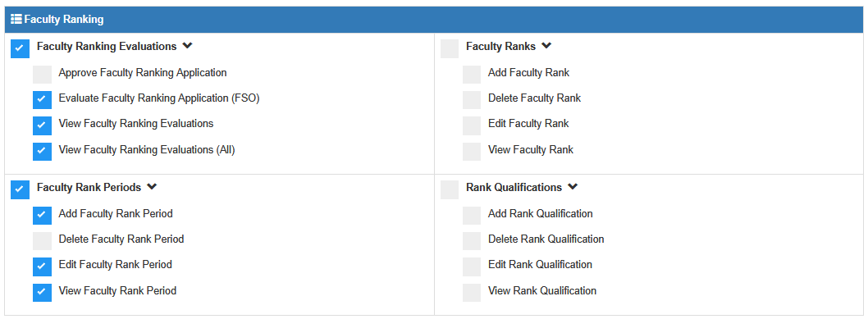The height and width of the screenshot is (319, 868).
Task: Enable the Delete Faculty Rank permission
Action: point(472,100)
